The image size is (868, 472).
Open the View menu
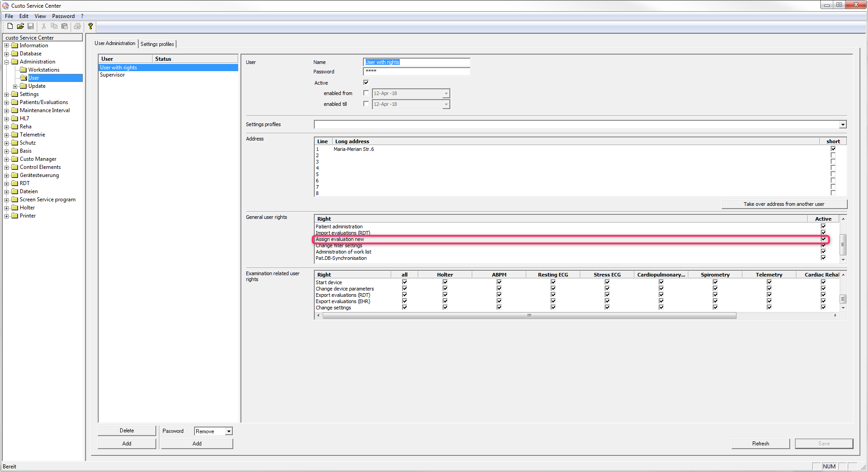[40, 16]
